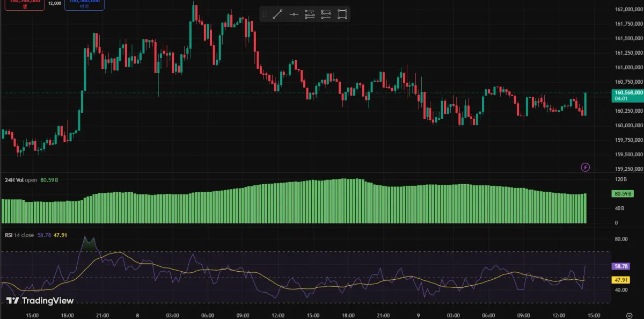Screen dimensions: 644x319
Task: Click the date label 9 on time axis
Action: pyautogui.click(x=418, y=315)
